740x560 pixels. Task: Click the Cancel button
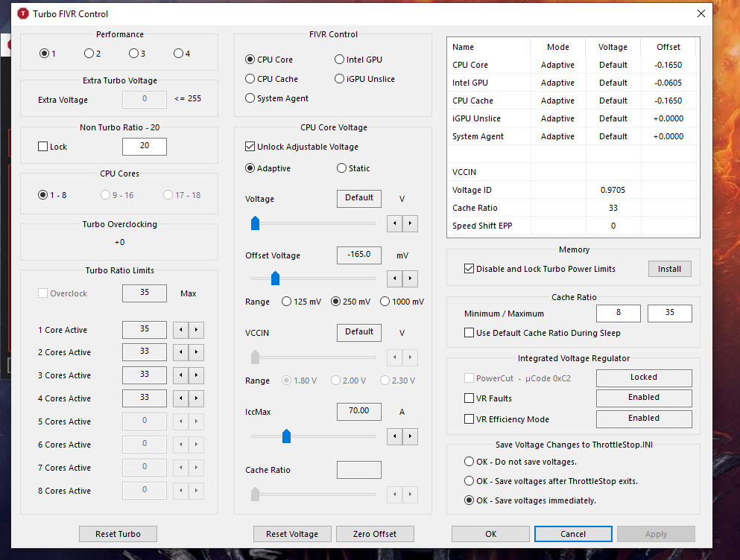tap(573, 534)
